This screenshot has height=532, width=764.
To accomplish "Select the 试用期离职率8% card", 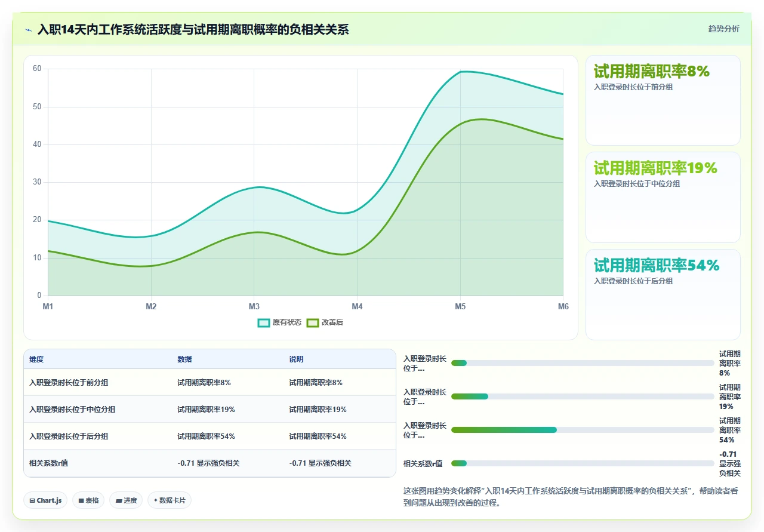I will point(663,100).
